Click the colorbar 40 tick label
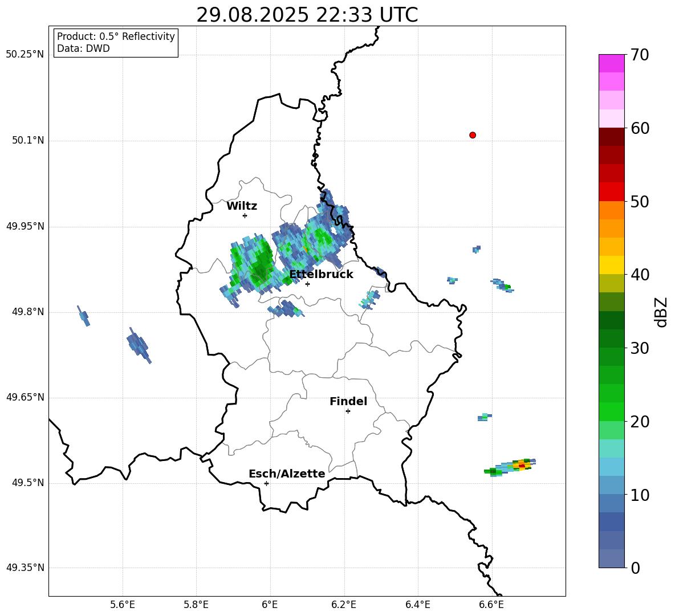The image size is (675, 616). click(x=640, y=275)
